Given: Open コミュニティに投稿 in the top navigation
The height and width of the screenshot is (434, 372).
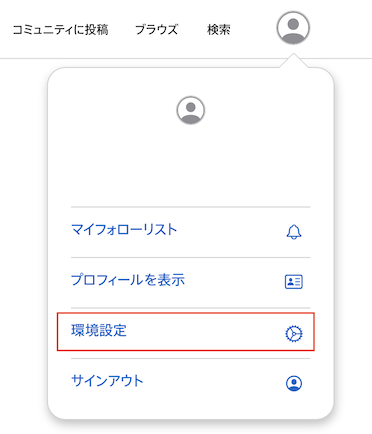Looking at the screenshot, I should 60,30.
